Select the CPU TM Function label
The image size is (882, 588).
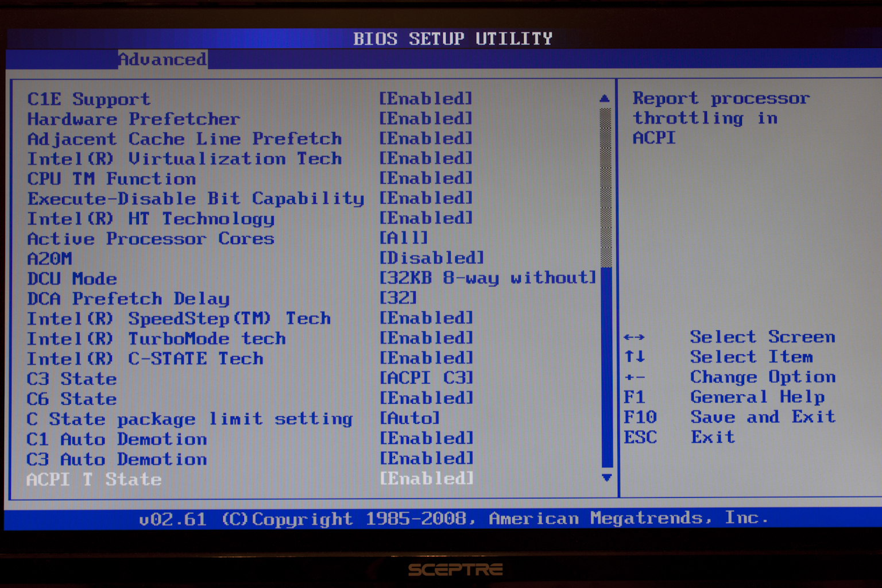pyautogui.click(x=111, y=179)
